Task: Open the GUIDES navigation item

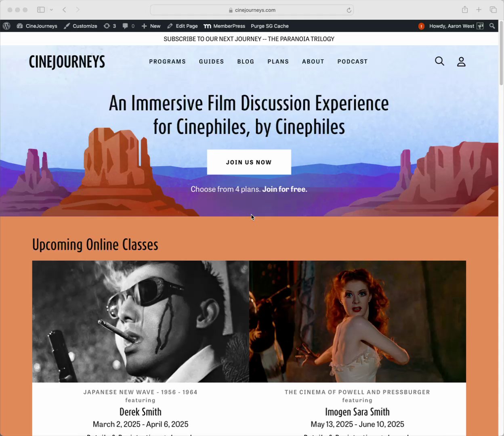Action: click(212, 61)
